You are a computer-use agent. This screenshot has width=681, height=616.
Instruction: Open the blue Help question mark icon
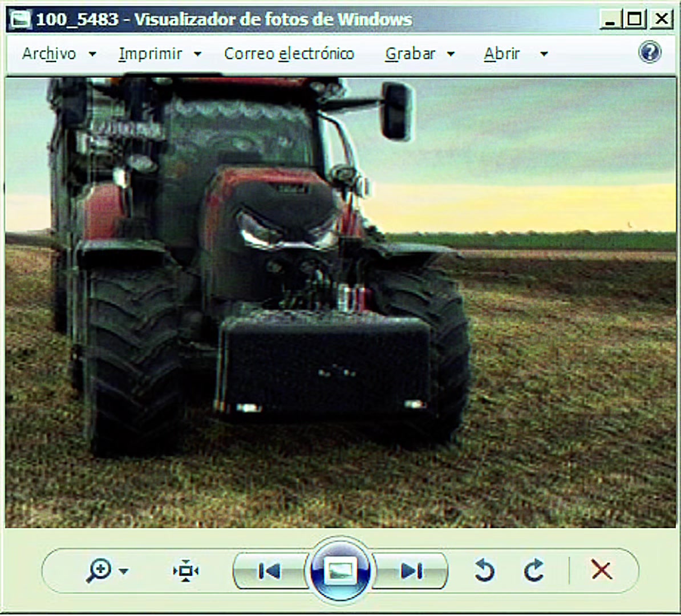coord(650,52)
